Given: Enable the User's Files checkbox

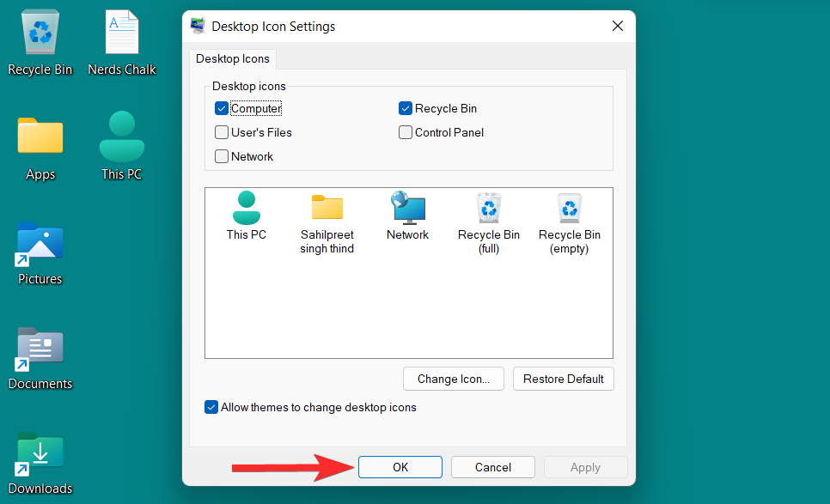Looking at the screenshot, I should coord(222,132).
